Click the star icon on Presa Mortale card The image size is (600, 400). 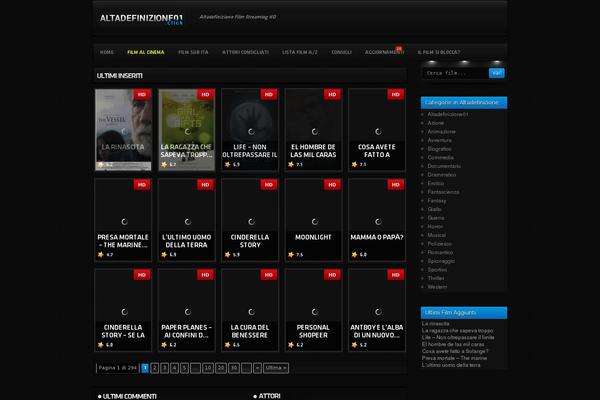[101, 255]
